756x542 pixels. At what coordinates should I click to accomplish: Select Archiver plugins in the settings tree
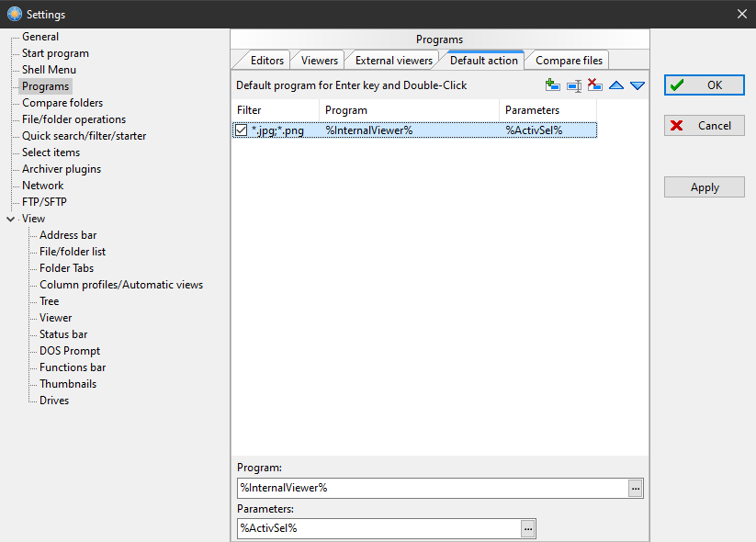coord(62,169)
